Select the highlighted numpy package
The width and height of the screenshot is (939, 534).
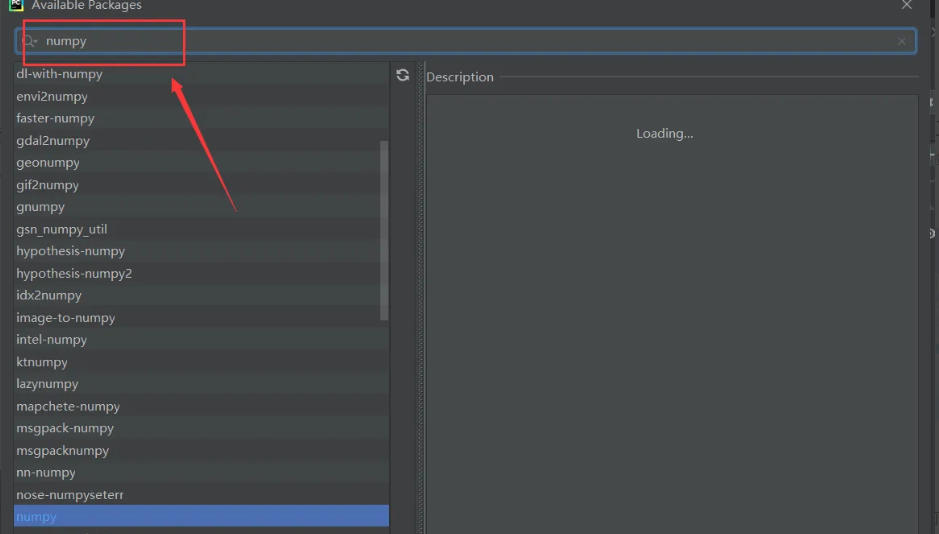point(201,517)
